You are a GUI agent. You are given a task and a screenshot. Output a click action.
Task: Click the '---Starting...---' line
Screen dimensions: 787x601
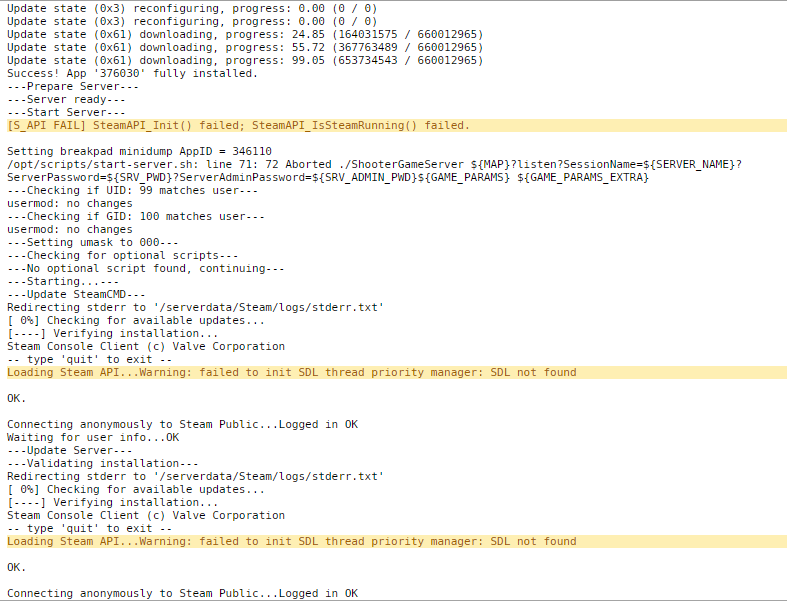[63, 282]
